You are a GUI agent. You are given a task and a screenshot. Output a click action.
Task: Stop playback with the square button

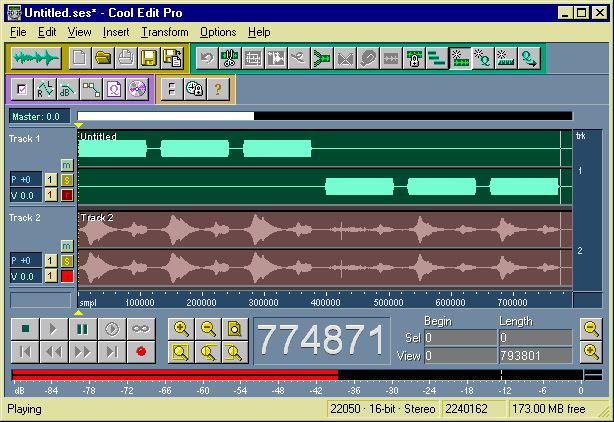tap(25, 329)
